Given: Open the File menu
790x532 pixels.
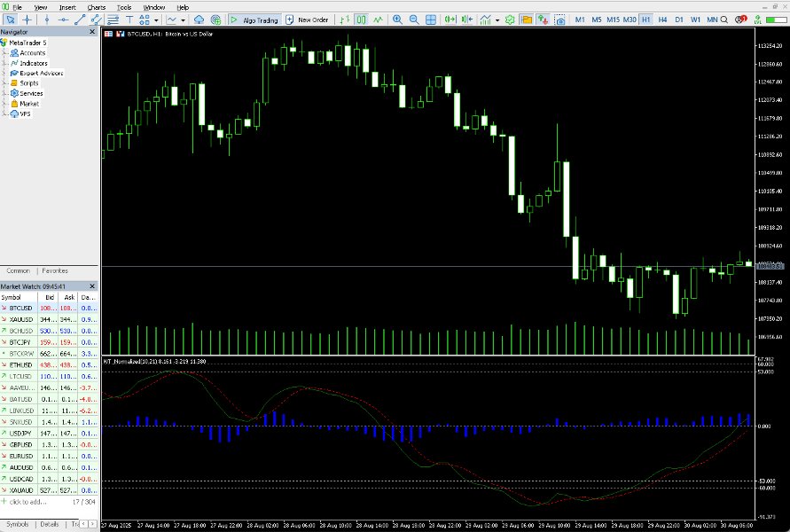Looking at the screenshot, I should point(17,7).
